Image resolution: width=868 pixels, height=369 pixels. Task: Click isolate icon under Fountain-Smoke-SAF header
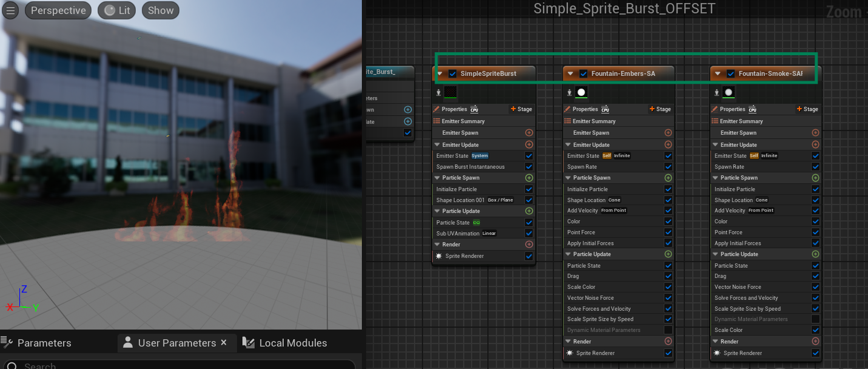[716, 92]
